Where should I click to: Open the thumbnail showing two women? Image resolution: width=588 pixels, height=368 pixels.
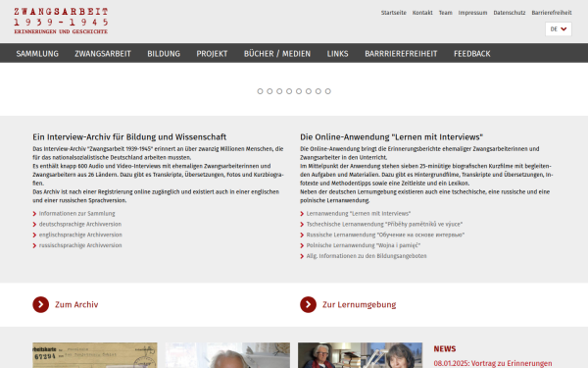point(360,355)
